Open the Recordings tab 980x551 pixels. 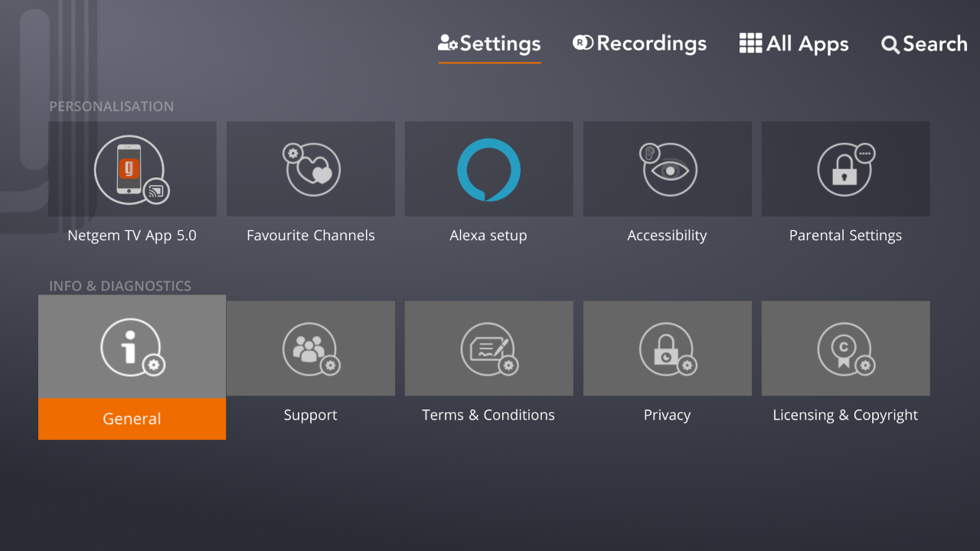coord(639,44)
